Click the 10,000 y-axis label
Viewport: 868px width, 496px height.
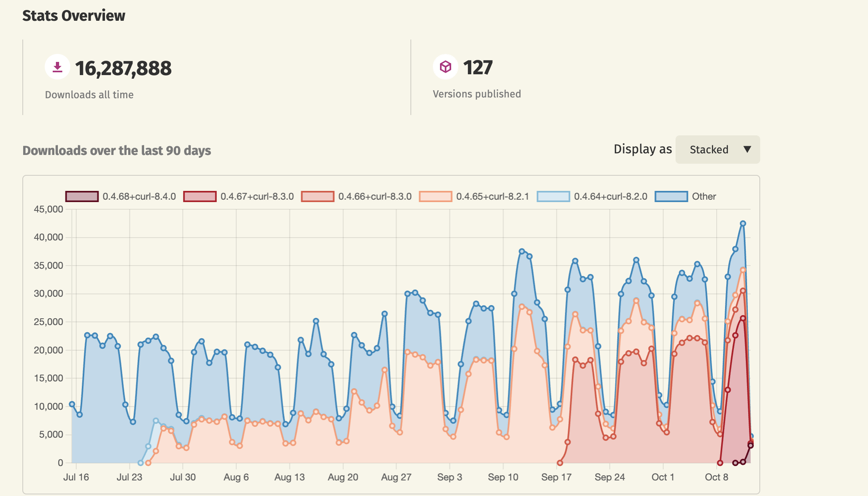click(48, 407)
